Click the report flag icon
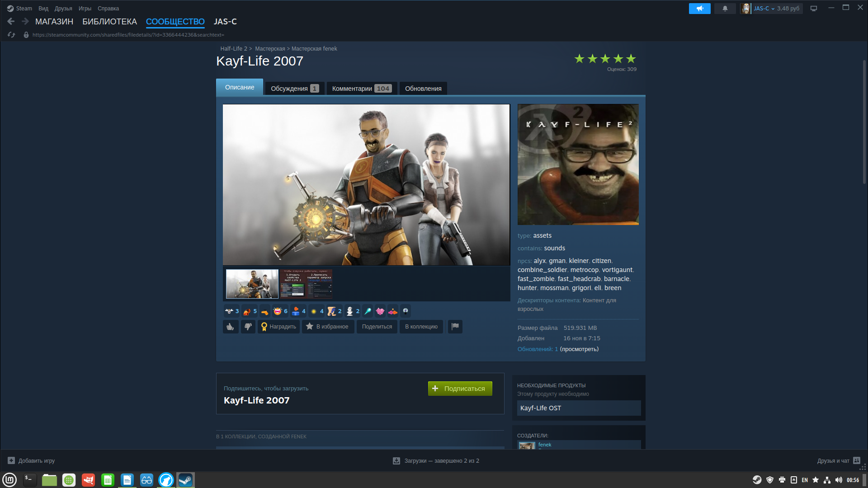868x488 pixels. (455, 326)
